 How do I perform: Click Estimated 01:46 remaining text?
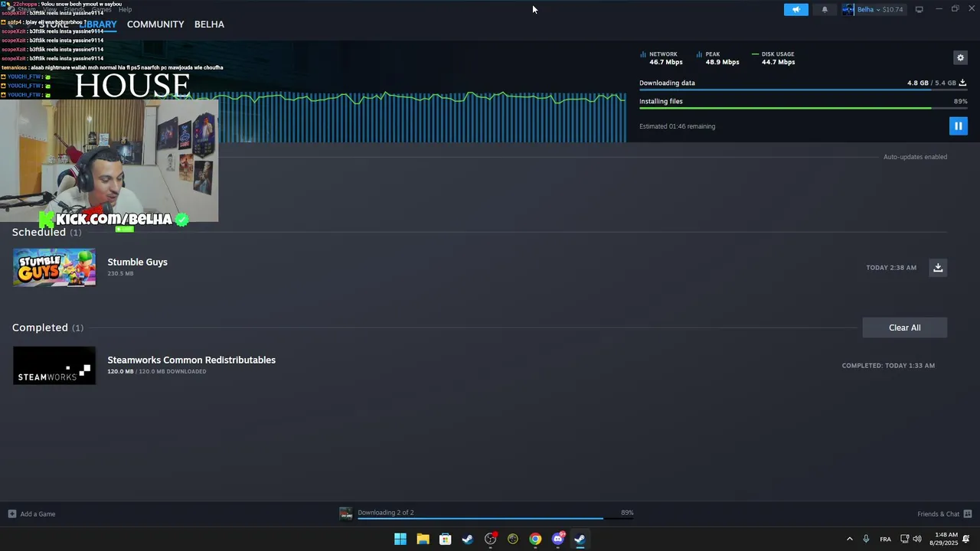tap(678, 126)
